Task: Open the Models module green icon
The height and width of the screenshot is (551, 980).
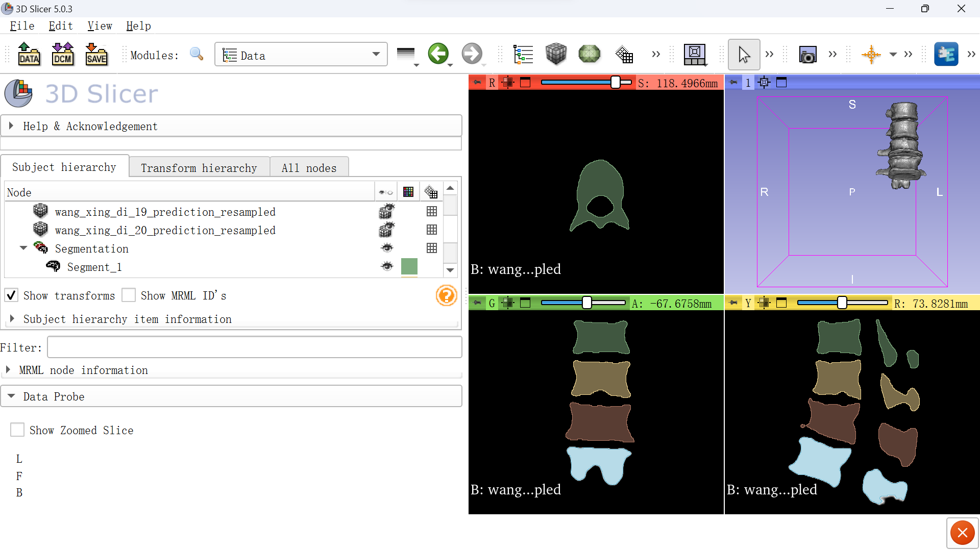Action: click(x=589, y=54)
